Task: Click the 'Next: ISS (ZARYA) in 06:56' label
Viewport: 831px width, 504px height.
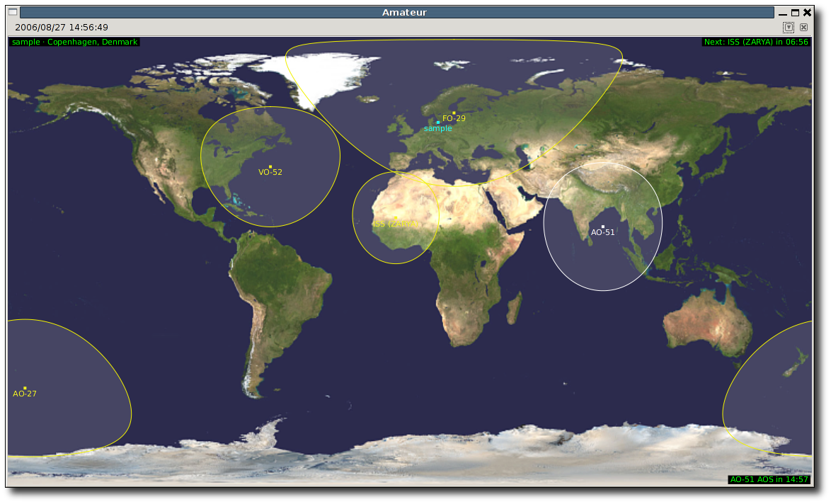Action: tap(756, 42)
